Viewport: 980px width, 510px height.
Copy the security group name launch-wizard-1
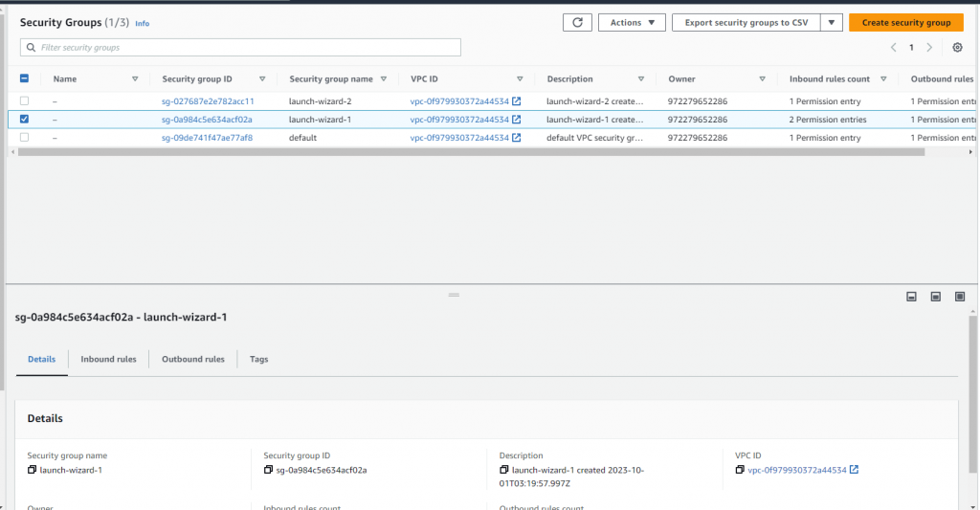tap(32, 470)
